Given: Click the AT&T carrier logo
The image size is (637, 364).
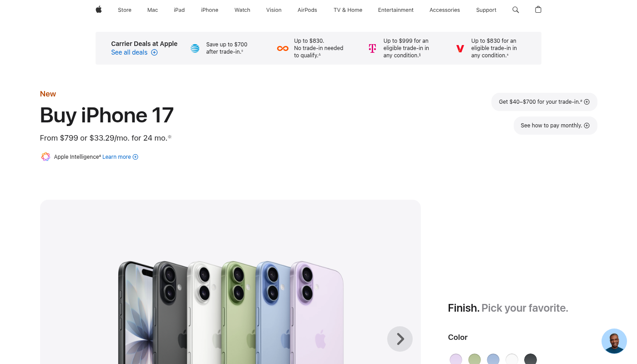Looking at the screenshot, I should (x=195, y=48).
